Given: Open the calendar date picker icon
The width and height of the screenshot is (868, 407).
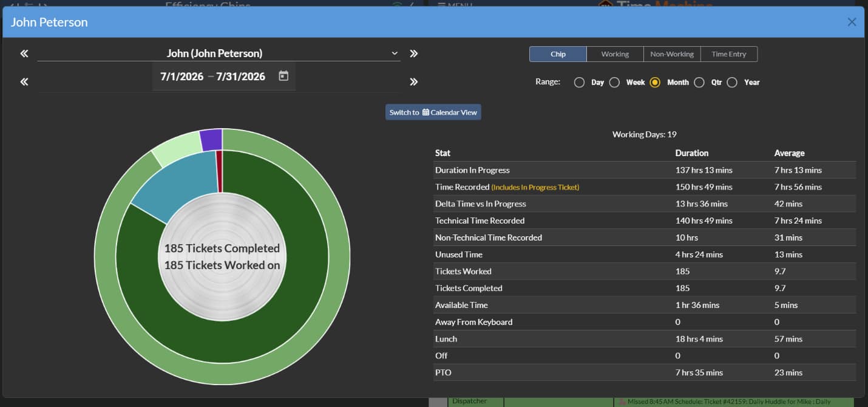Looking at the screenshot, I should click(283, 76).
